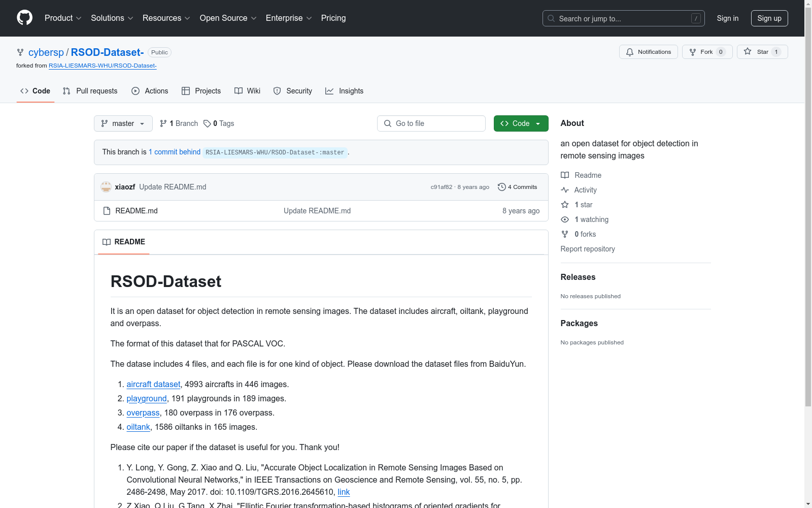This screenshot has width=812, height=508.
Task: Go to the Pricing page
Action: 333,18
